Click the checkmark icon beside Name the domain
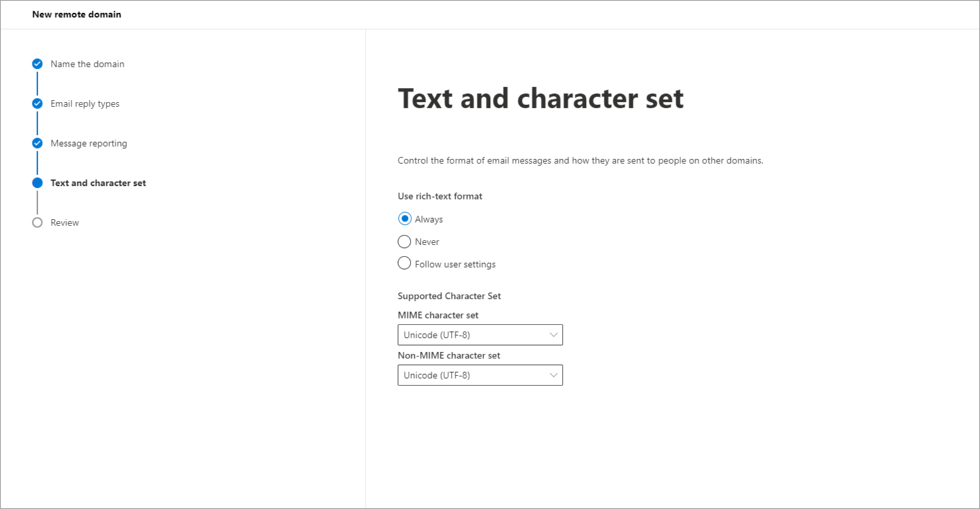Image resolution: width=980 pixels, height=509 pixels. pos(37,64)
